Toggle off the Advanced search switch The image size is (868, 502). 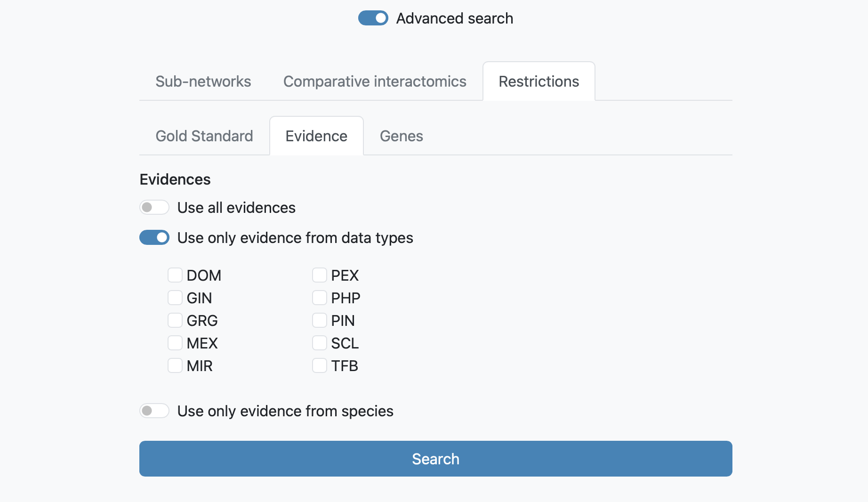[373, 18]
